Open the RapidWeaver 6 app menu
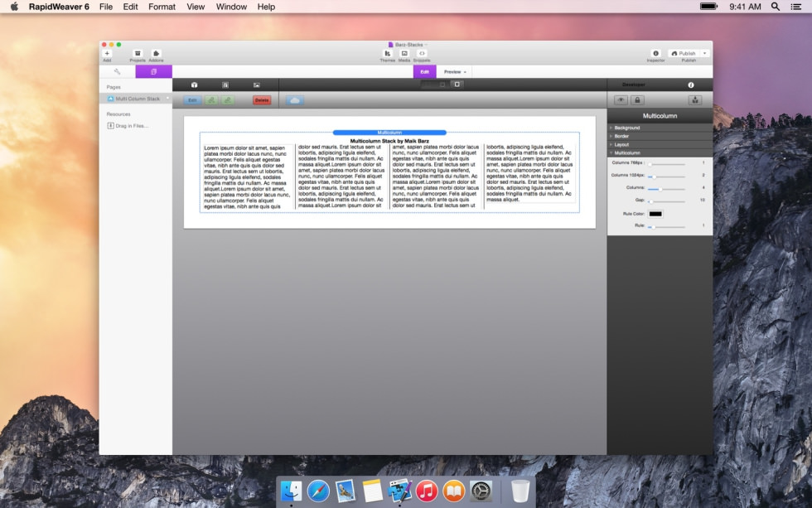Image resolution: width=812 pixels, height=508 pixels. click(59, 7)
